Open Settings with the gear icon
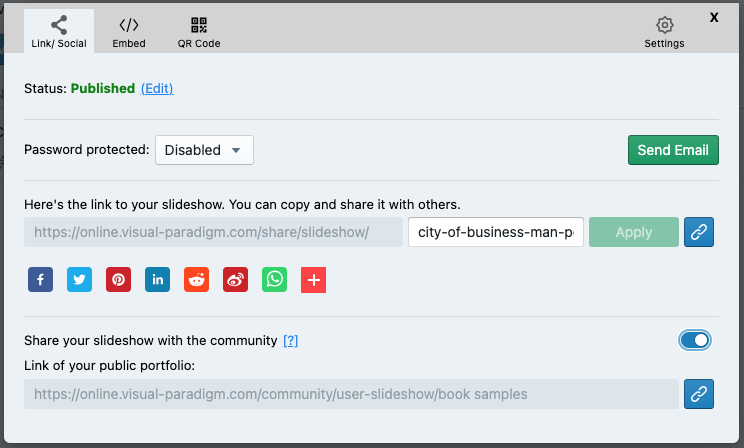Viewport: 744px width, 448px height. click(664, 32)
